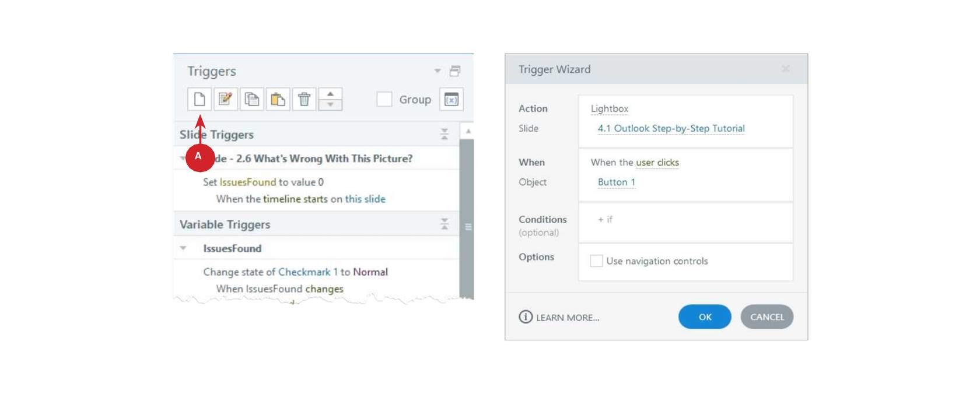Collapse the Slide Triggers section
980x394 pixels.
pos(444,135)
